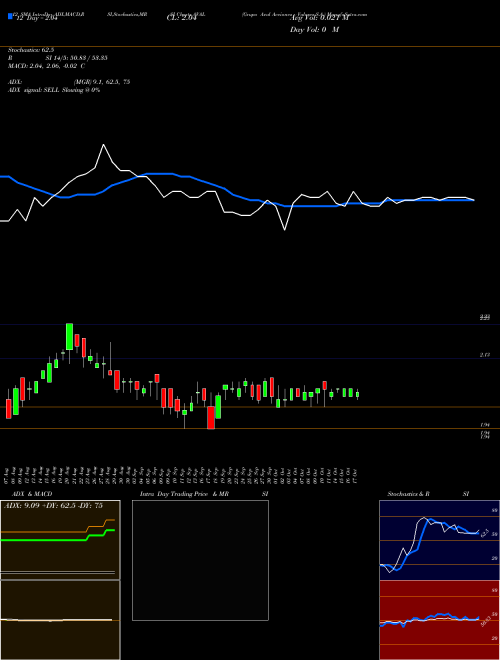The height and width of the screenshot is (660, 500).
Task: Click the 'CL: 2.04' closing price label
Action: (181, 19)
